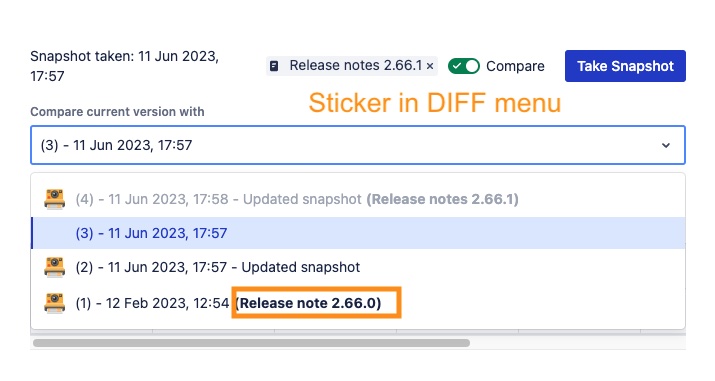The width and height of the screenshot is (715, 381).
Task: Click the bold Release notes 2.66.1 sticker text
Action: (443, 200)
